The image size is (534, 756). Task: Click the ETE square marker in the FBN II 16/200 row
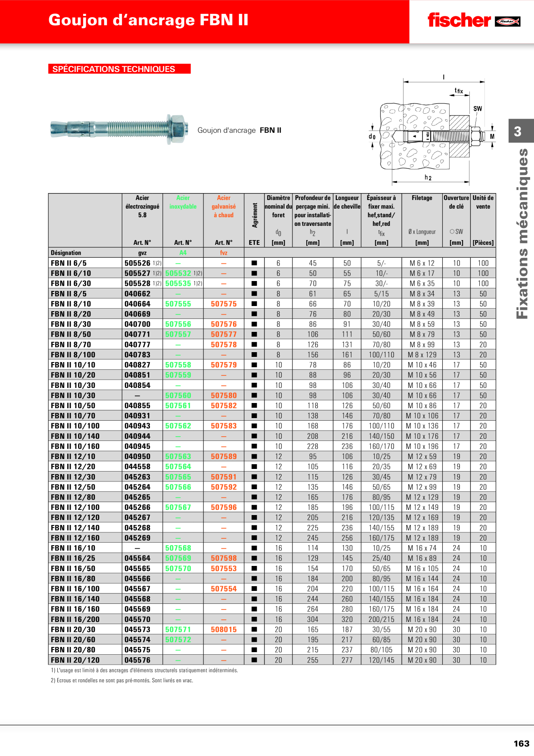(x=254, y=619)
